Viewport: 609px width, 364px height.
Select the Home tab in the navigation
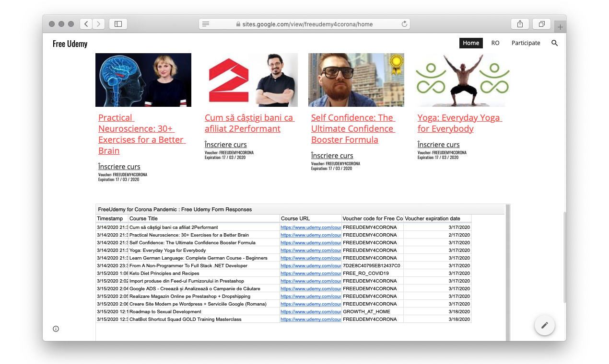pos(471,43)
